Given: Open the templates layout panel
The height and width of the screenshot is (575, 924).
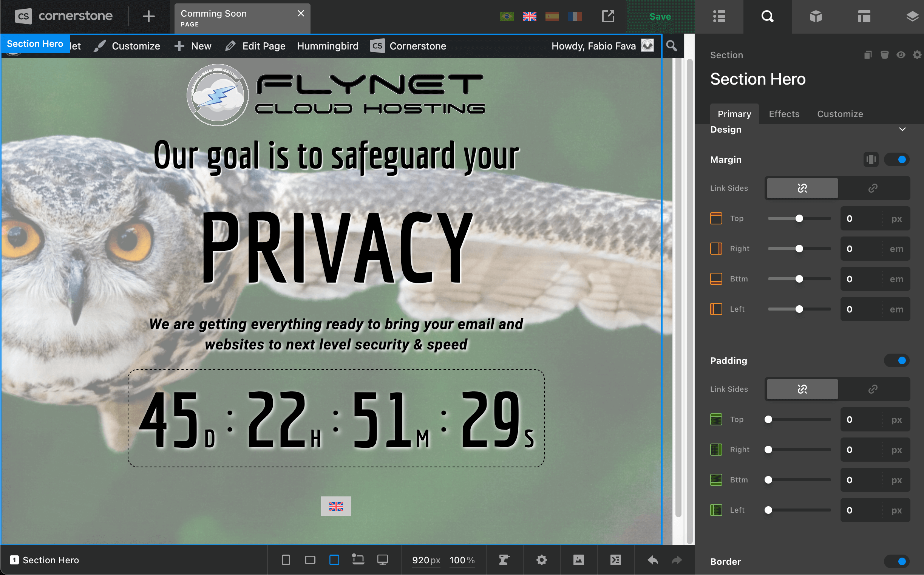Looking at the screenshot, I should [x=864, y=17].
